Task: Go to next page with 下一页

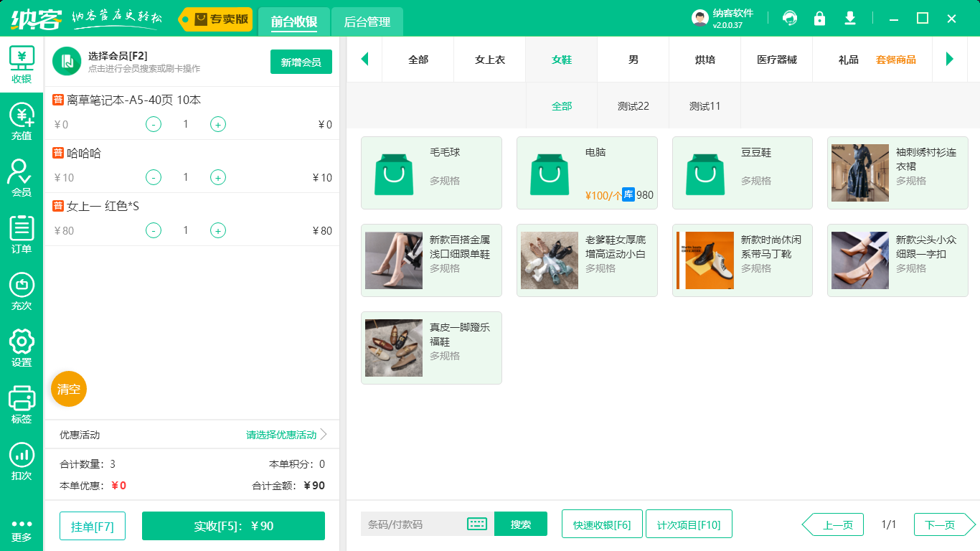Action: tap(945, 524)
